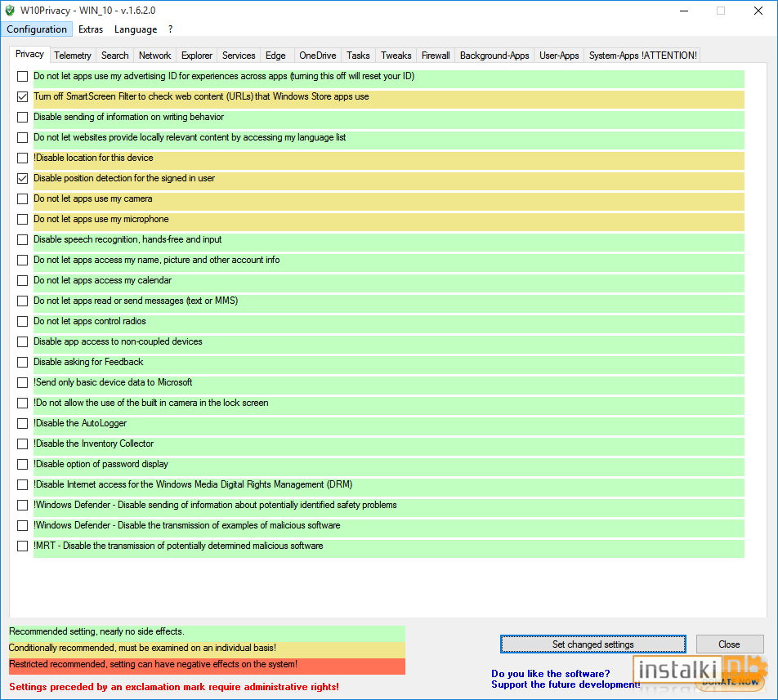
Task: Check 'Windows Defender - Disable sending of information' option
Action: (x=22, y=505)
